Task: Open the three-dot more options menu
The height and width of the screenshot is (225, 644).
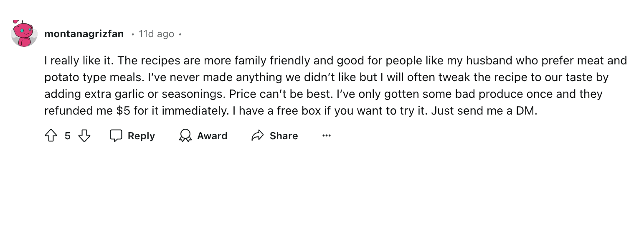Action: pyautogui.click(x=327, y=136)
